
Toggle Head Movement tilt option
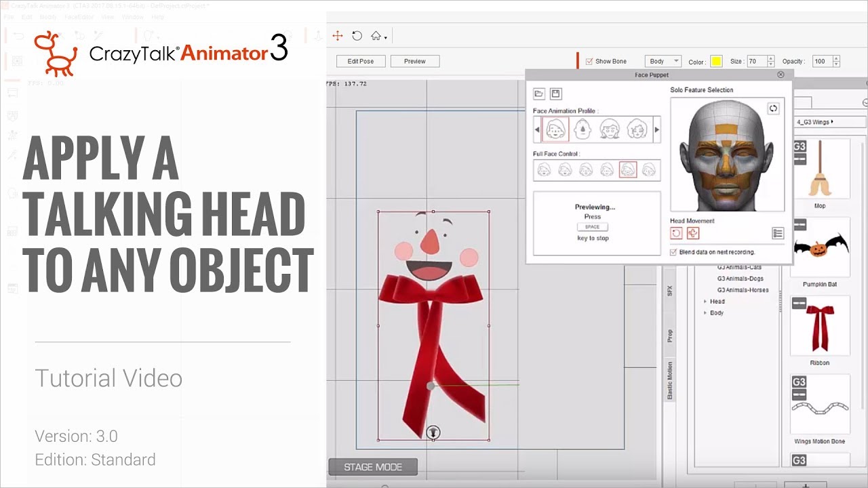tap(692, 233)
